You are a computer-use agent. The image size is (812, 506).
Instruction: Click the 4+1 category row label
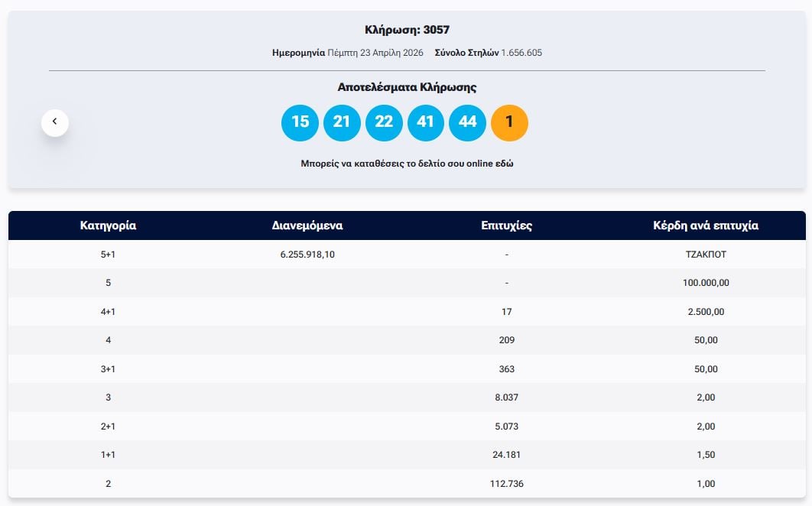click(108, 312)
